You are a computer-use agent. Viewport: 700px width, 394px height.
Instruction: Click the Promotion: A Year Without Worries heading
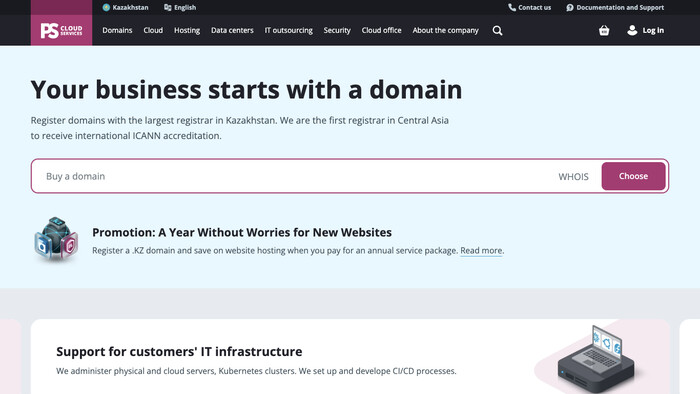(x=242, y=232)
